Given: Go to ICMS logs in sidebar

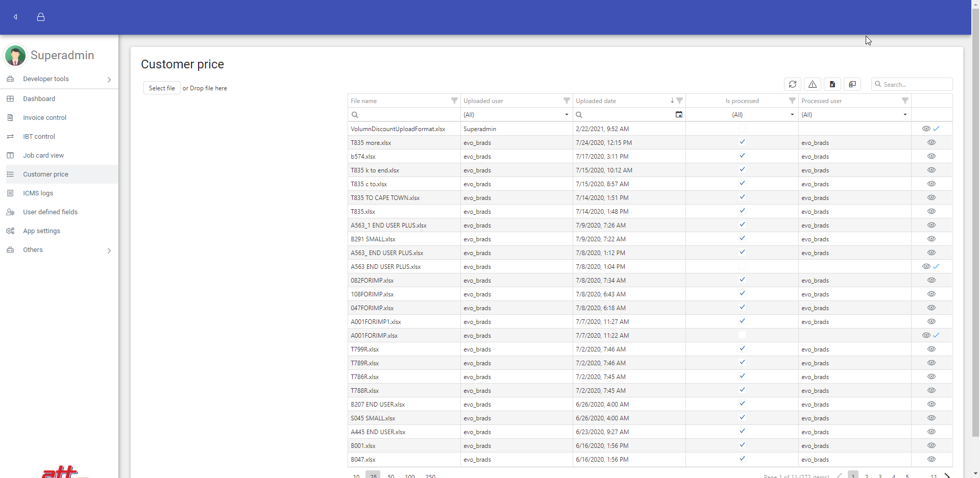Looking at the screenshot, I should click(x=38, y=193).
